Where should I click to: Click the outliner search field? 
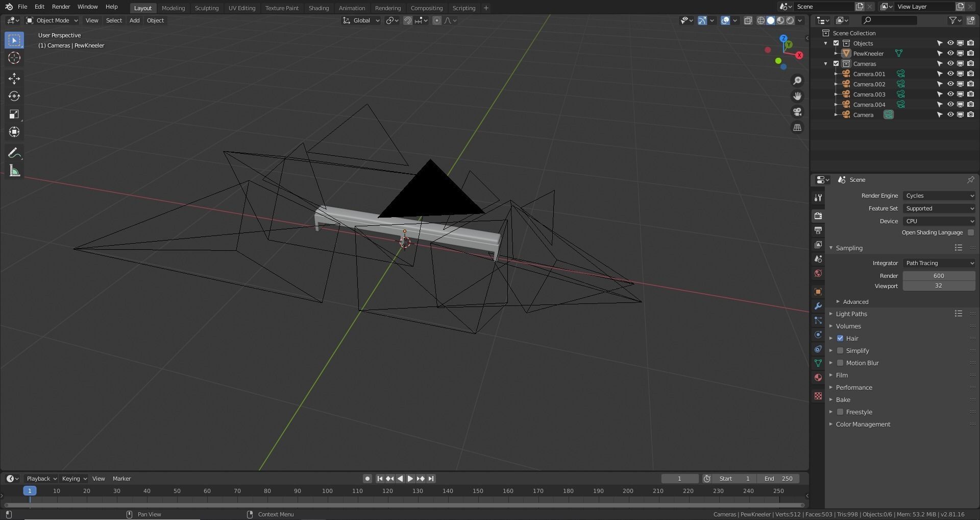pos(889,20)
